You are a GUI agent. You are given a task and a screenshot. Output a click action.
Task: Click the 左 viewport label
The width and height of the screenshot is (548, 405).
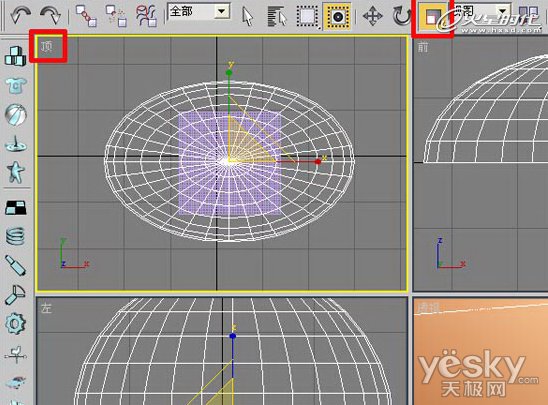(46, 308)
